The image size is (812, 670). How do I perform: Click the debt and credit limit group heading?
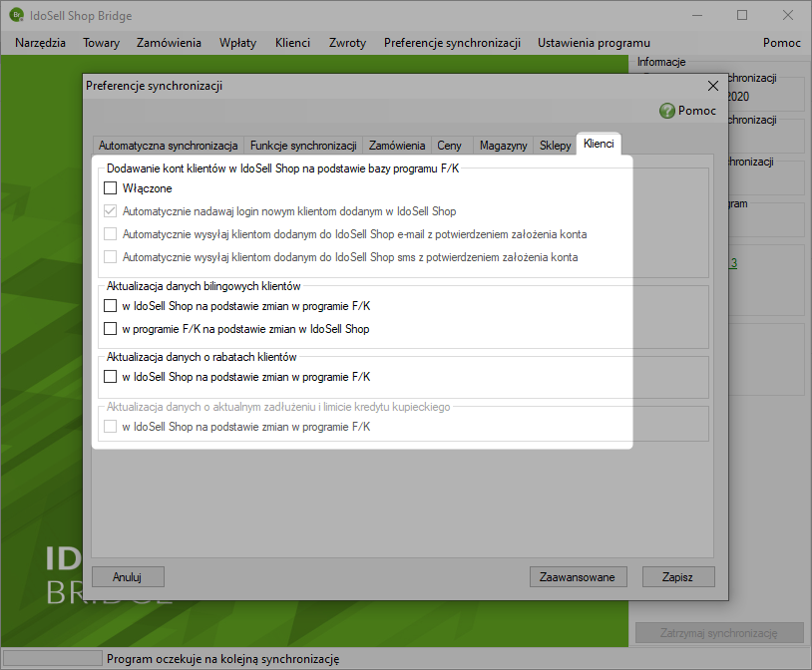click(278, 407)
